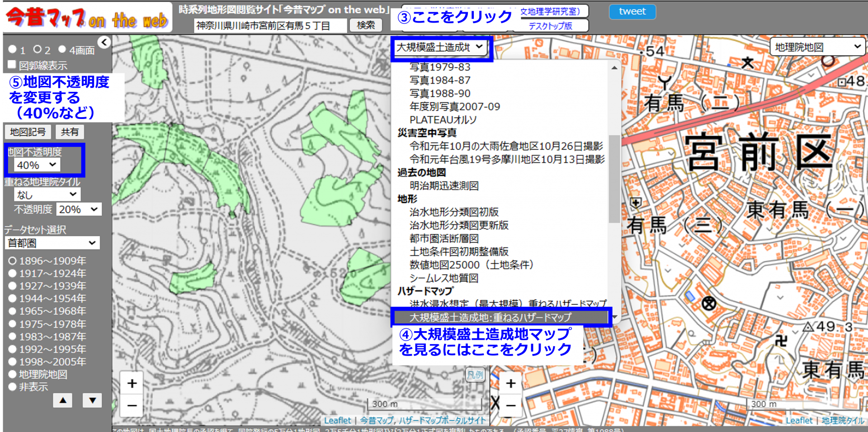Screen dimensions: 868x432
Task: Open 地理院タイル attribution link
Action: [x=843, y=420]
